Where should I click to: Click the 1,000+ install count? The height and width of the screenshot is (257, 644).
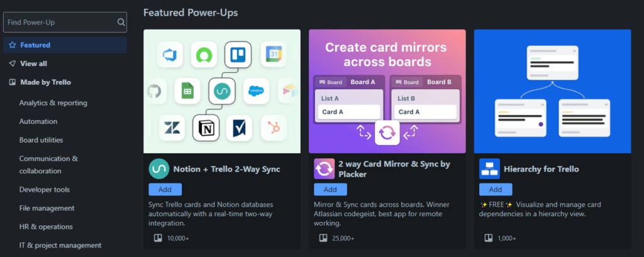(507, 238)
